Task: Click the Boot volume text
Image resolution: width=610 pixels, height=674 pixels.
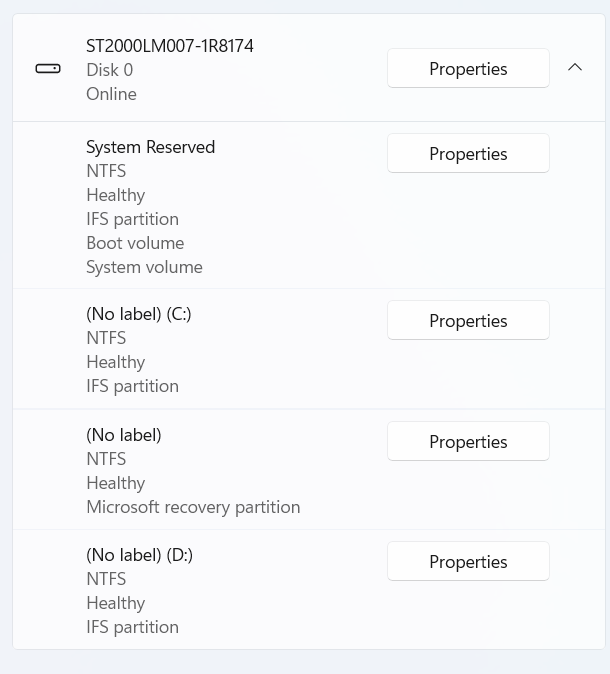Action: (135, 243)
